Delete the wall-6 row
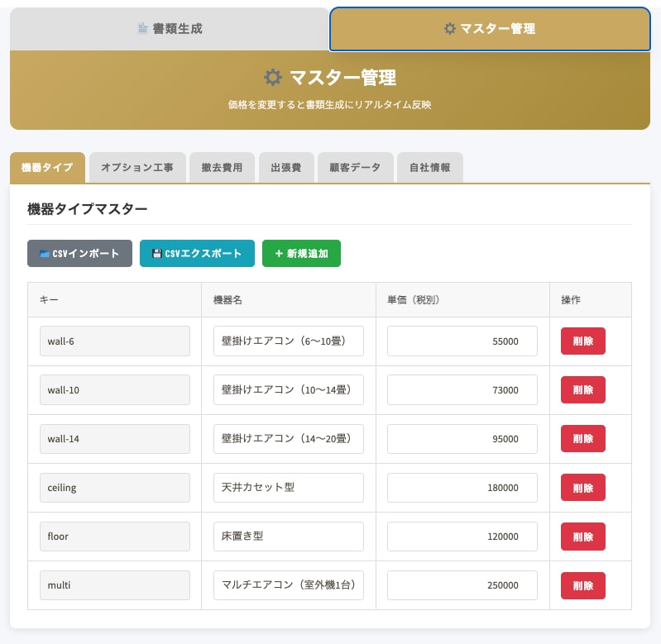661x644 pixels. 583,341
